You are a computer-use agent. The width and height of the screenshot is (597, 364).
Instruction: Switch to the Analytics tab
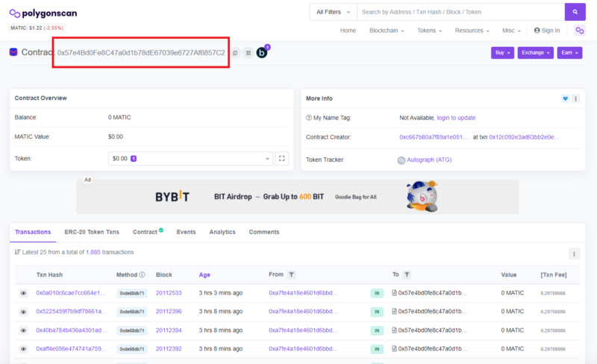pos(222,232)
